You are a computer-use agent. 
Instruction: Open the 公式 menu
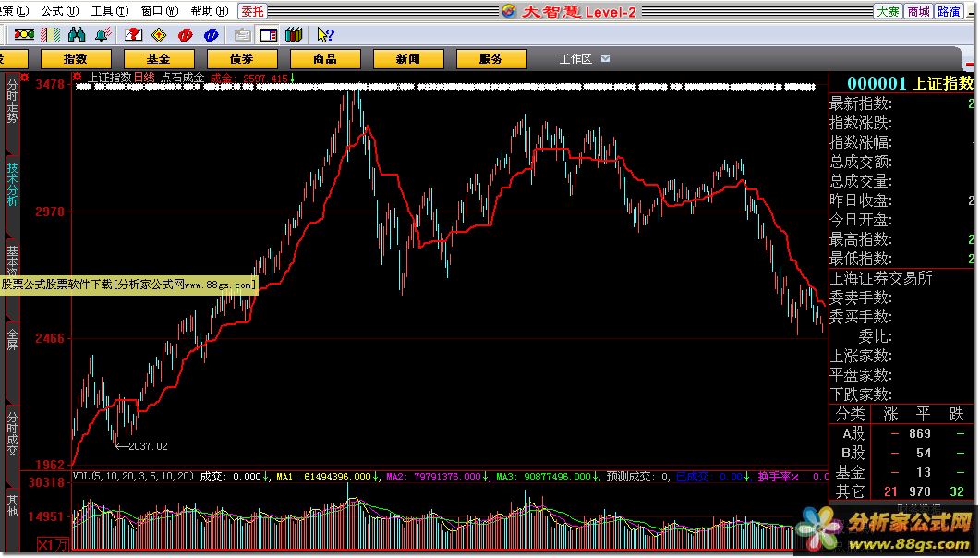(x=58, y=11)
